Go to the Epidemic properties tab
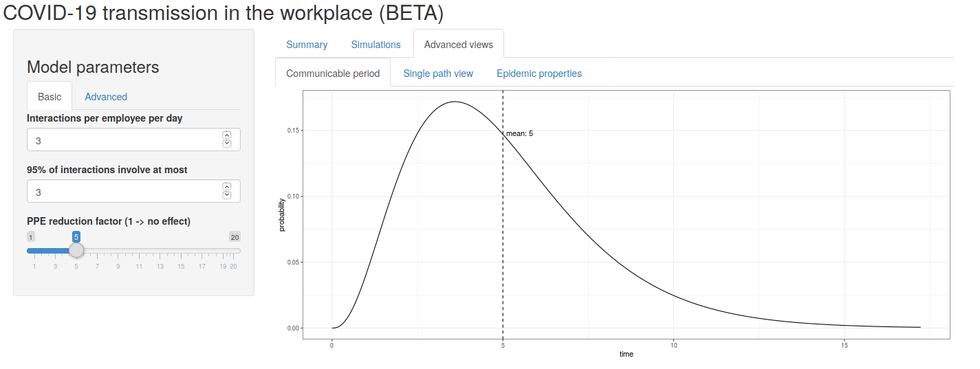Screen dimensions: 980x369 point(539,74)
